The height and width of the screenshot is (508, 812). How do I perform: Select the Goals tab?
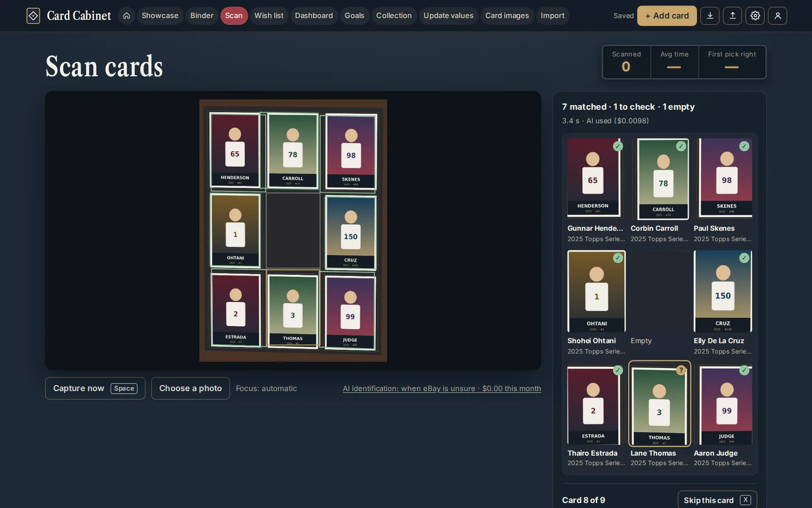[x=354, y=16]
